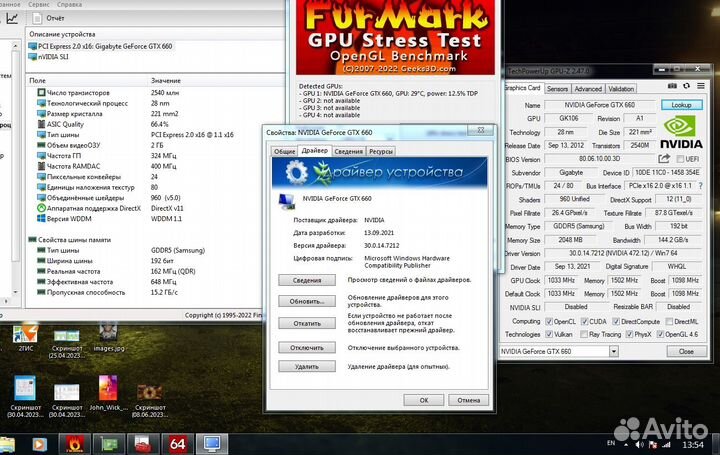Open file explorer folder taskbar icon
The image size is (720, 455).
7,444
